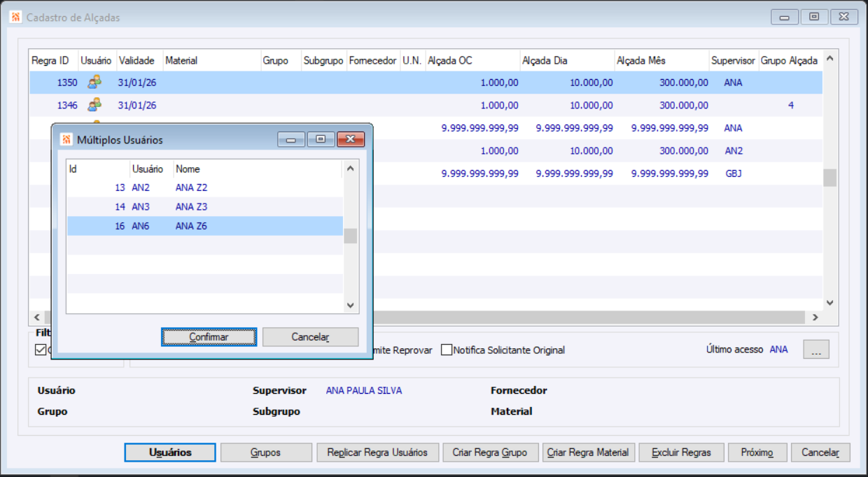Click the main window Cancelar button
The image size is (868, 477).
[820, 453]
